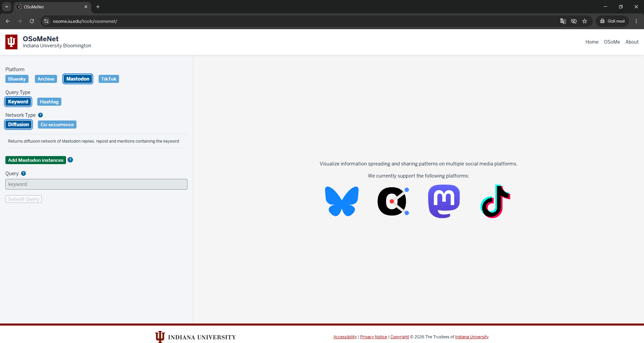644x343 pixels.
Task: Open the Home nav link
Action: point(592,42)
